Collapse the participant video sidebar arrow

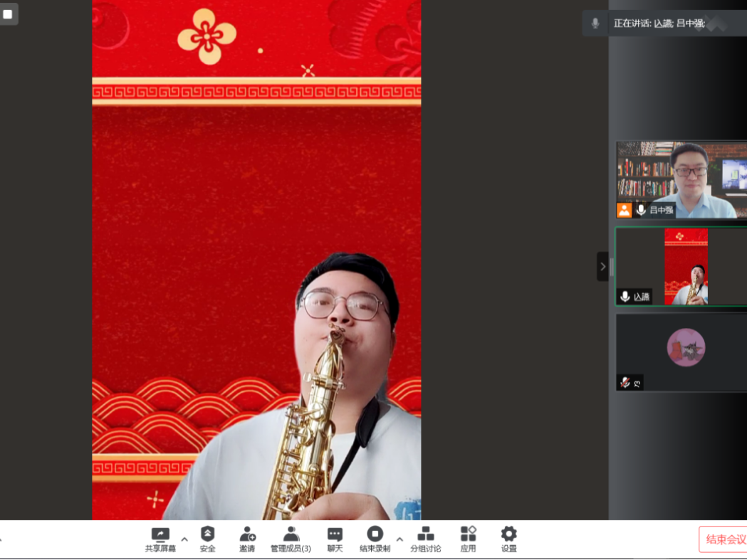click(x=602, y=267)
